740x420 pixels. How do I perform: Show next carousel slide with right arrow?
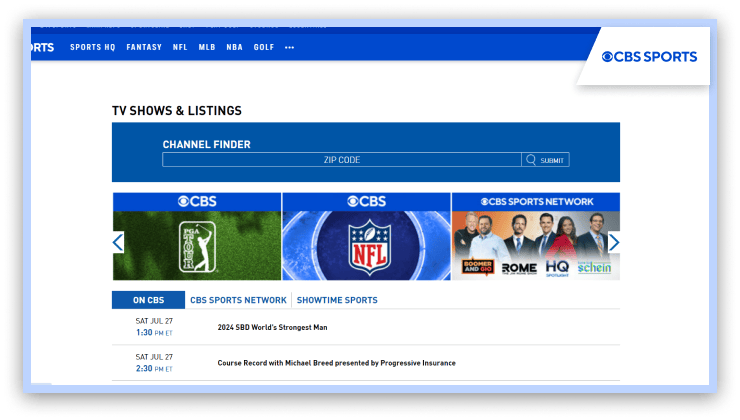coord(614,243)
